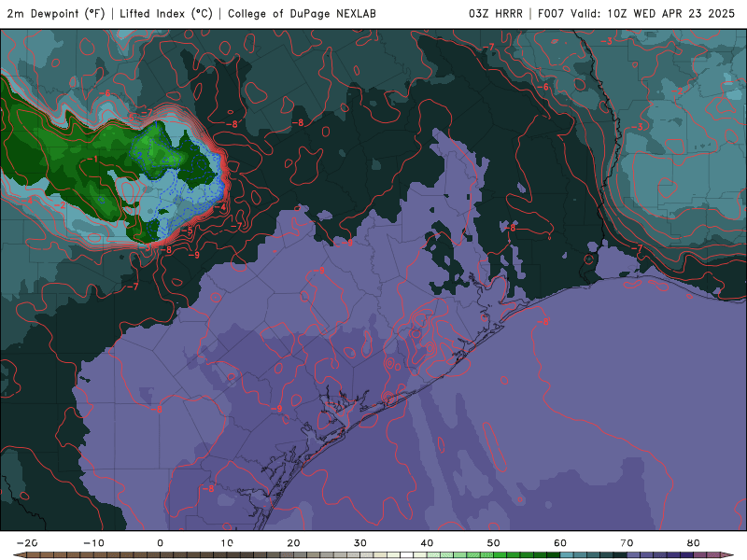Click the Lifted Index (°C) title label
This screenshot has width=747, height=560.
[x=166, y=13]
